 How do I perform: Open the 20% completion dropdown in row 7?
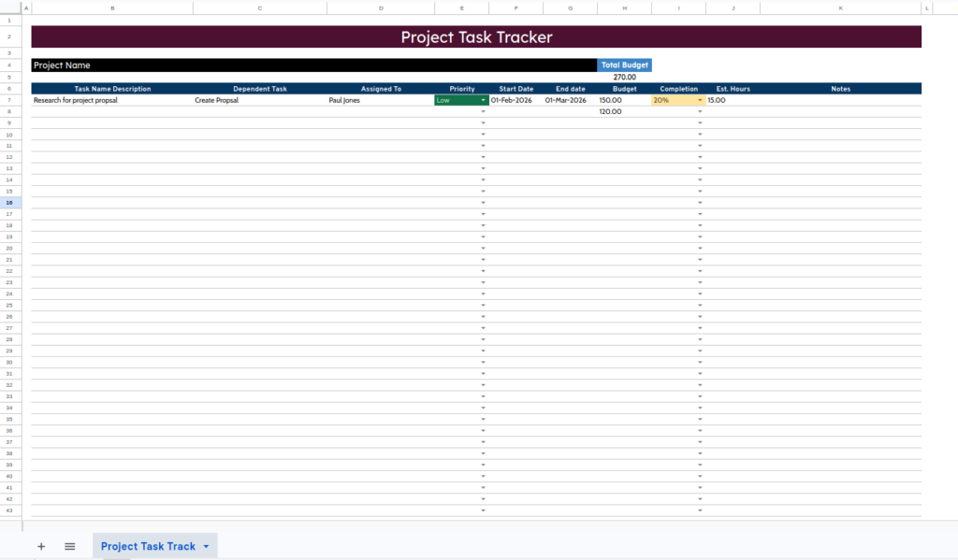[x=700, y=100]
